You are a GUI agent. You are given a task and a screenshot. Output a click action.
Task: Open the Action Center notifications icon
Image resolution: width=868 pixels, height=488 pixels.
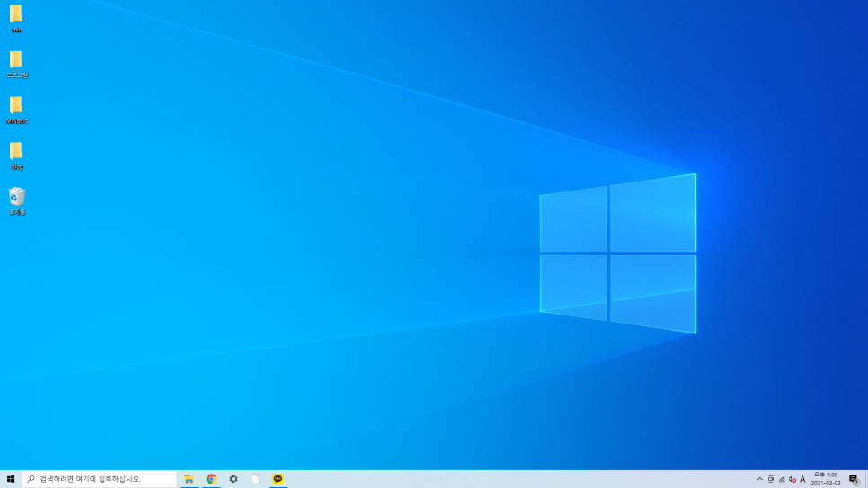(855, 479)
